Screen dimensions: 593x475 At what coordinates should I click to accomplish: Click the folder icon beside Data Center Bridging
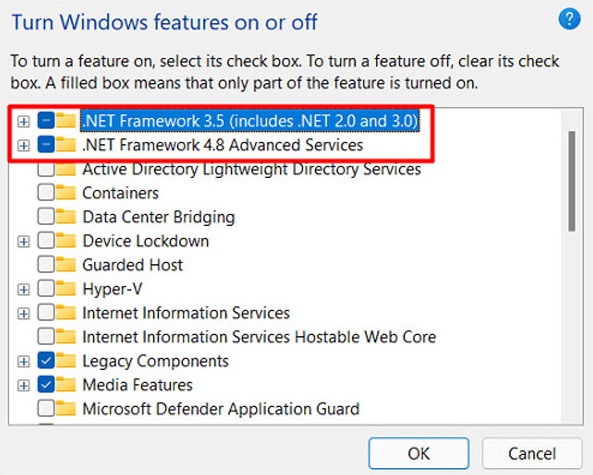pos(66,217)
